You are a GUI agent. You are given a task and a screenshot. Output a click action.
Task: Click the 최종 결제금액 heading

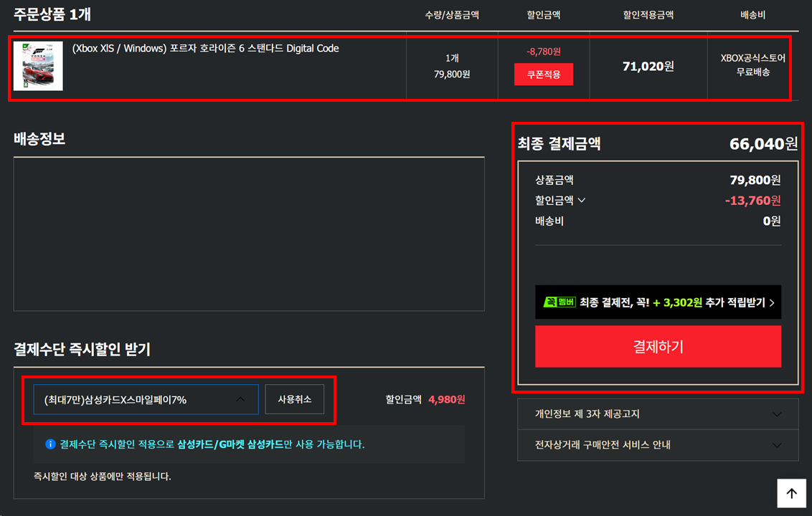pos(560,143)
